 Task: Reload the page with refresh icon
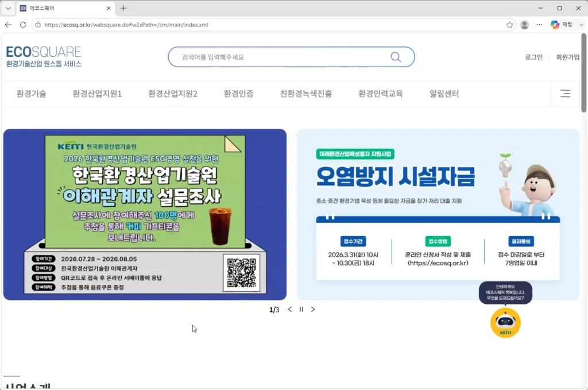point(23,25)
